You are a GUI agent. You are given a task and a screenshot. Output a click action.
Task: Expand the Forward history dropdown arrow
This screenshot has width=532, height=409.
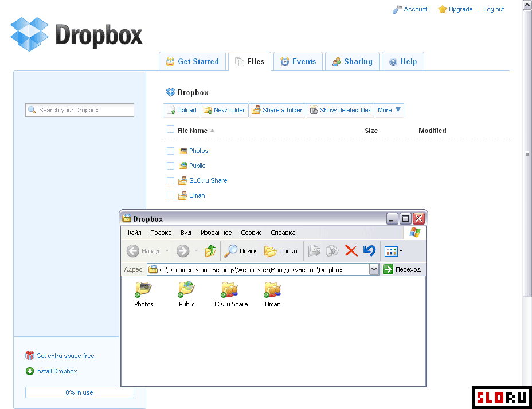point(196,251)
